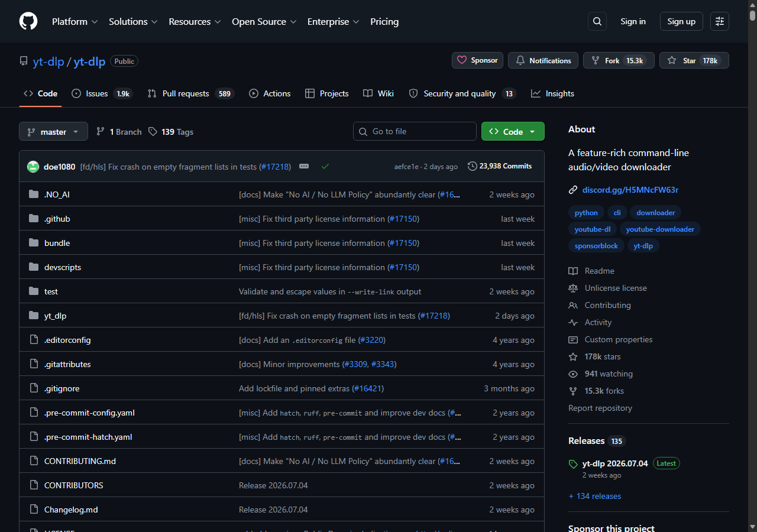The image size is (757, 532).
Task: Click the doe1080 avatar
Action: click(x=33, y=167)
